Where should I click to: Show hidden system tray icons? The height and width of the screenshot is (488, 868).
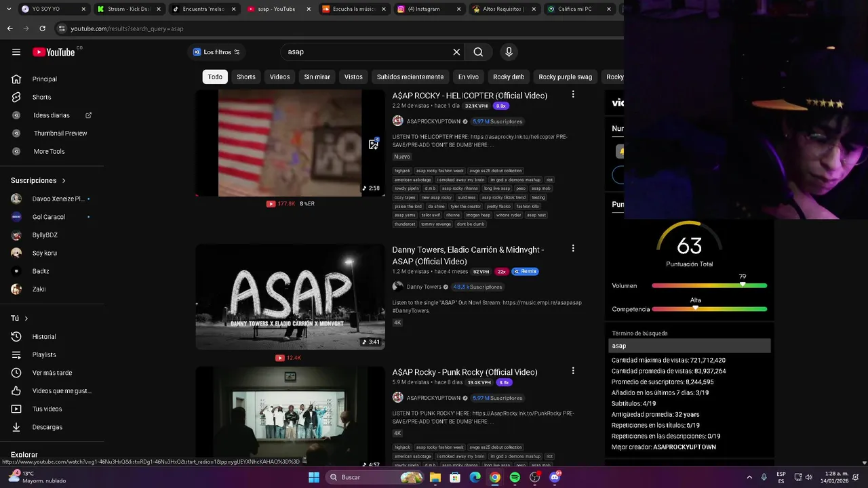tap(749, 477)
